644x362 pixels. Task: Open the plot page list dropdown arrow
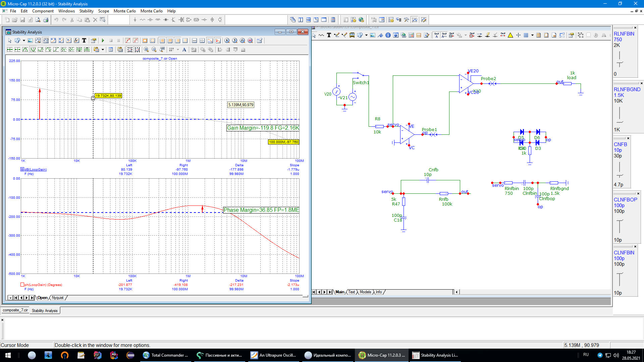click(10, 298)
